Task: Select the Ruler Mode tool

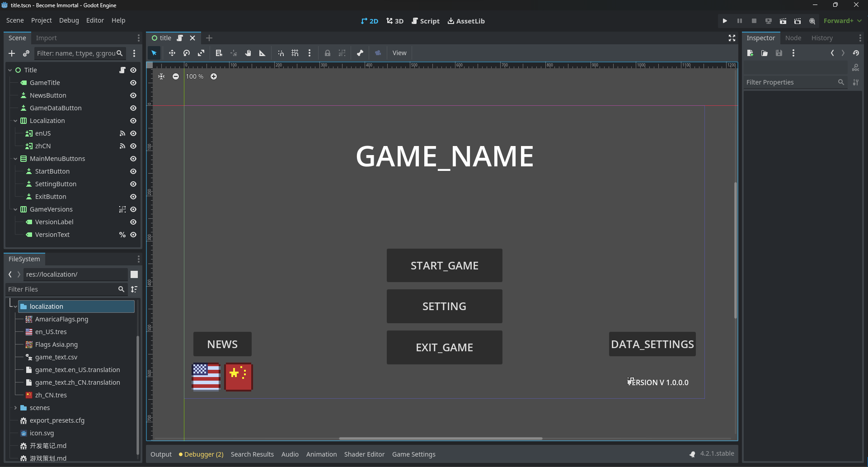Action: [x=262, y=53]
